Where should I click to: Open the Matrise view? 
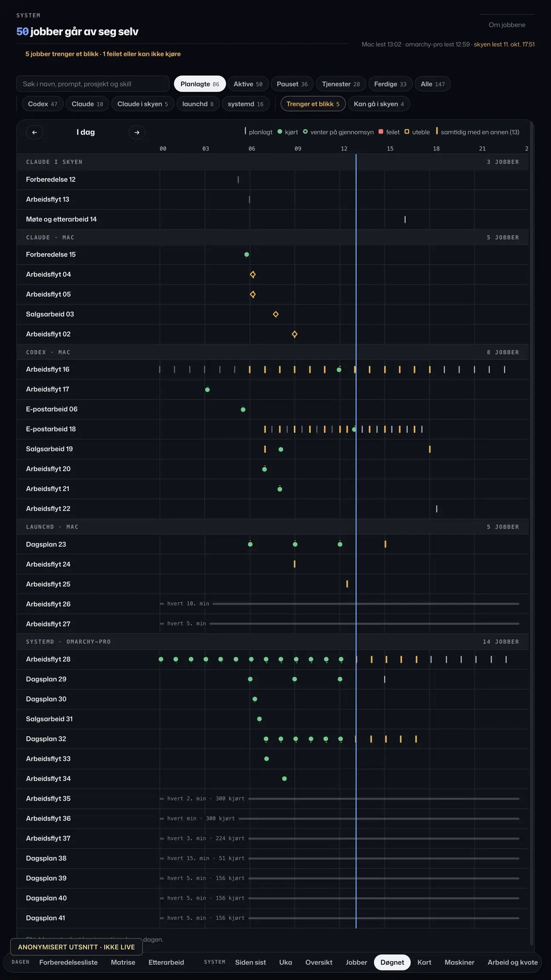(x=123, y=962)
